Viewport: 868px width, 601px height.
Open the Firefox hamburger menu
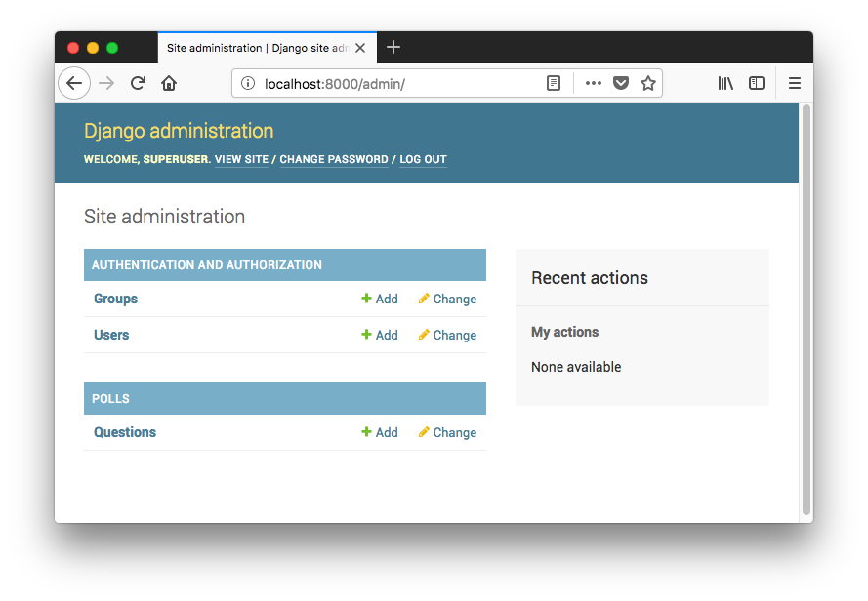[x=795, y=83]
